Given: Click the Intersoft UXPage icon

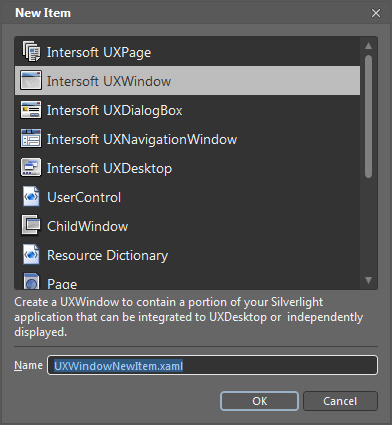Looking at the screenshot, I should [x=31, y=52].
